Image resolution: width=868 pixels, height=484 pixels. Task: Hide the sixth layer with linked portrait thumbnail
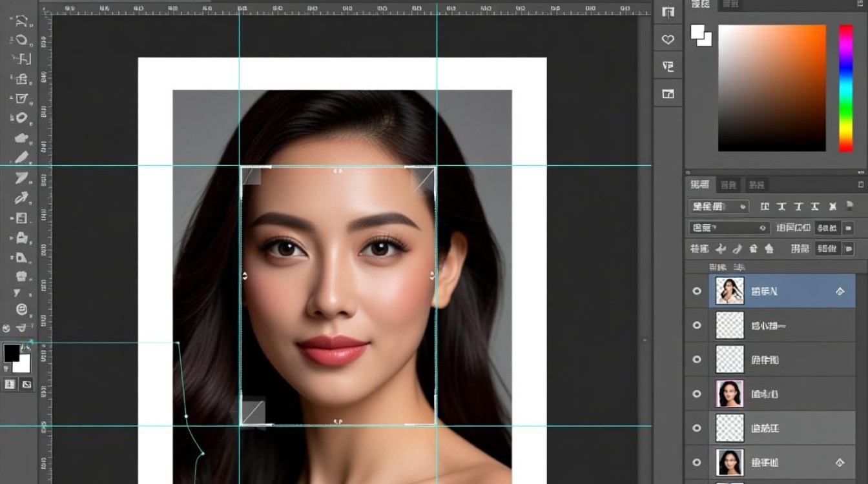(697, 462)
